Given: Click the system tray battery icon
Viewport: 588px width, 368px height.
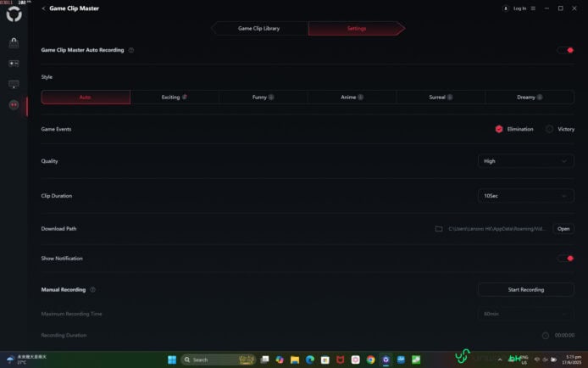Looking at the screenshot, I should pyautogui.click(x=554, y=360).
